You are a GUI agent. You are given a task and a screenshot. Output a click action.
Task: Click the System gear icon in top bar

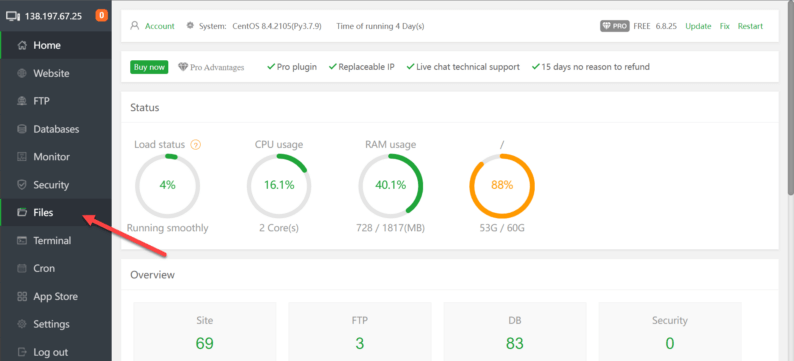coord(190,26)
